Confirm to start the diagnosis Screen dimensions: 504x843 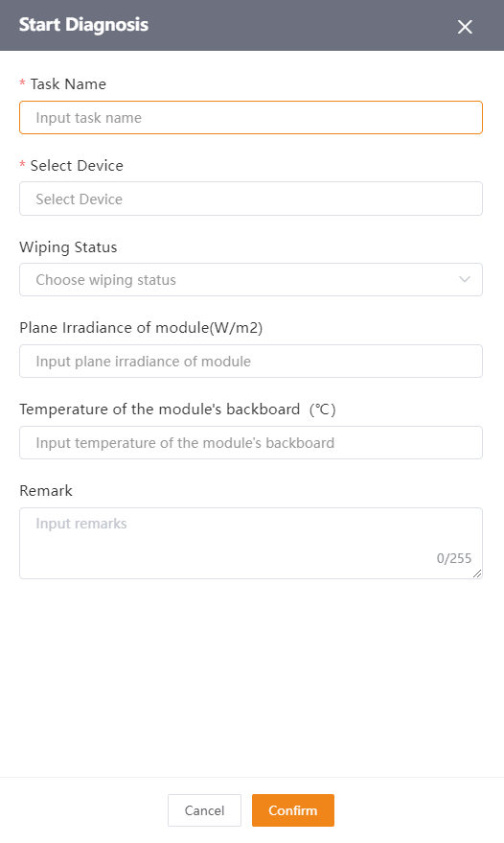293,810
